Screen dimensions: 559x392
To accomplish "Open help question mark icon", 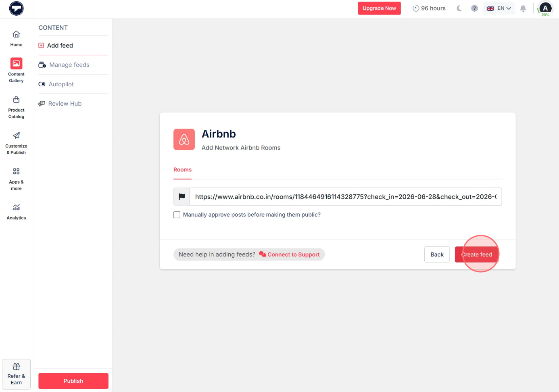I will point(474,8).
